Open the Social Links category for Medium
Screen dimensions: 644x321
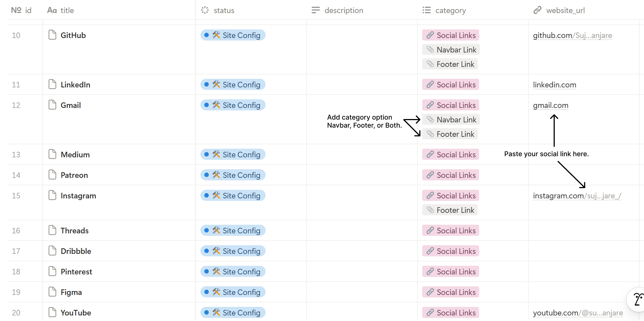450,155
